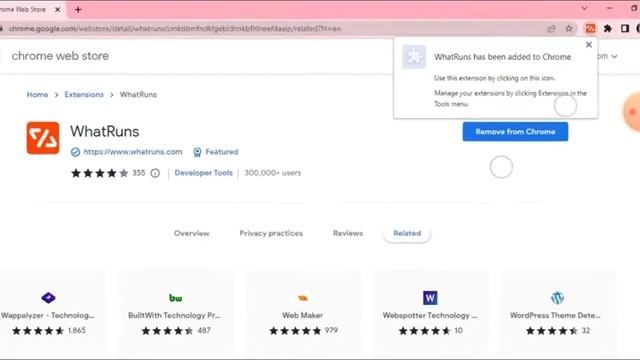Bookmark this page with the star icon
Viewport: 640px width, 360px height.
[x=569, y=29]
